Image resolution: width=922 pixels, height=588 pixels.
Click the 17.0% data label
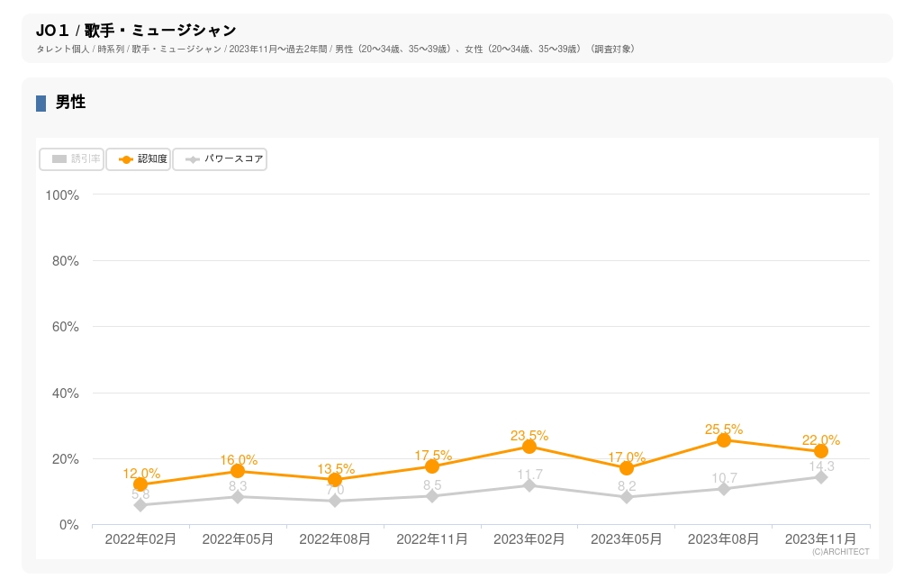(x=627, y=457)
